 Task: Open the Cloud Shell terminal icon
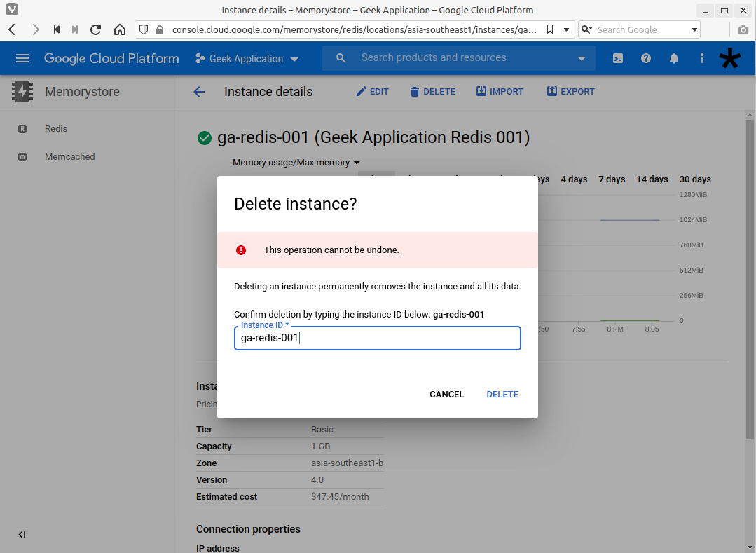coord(618,58)
